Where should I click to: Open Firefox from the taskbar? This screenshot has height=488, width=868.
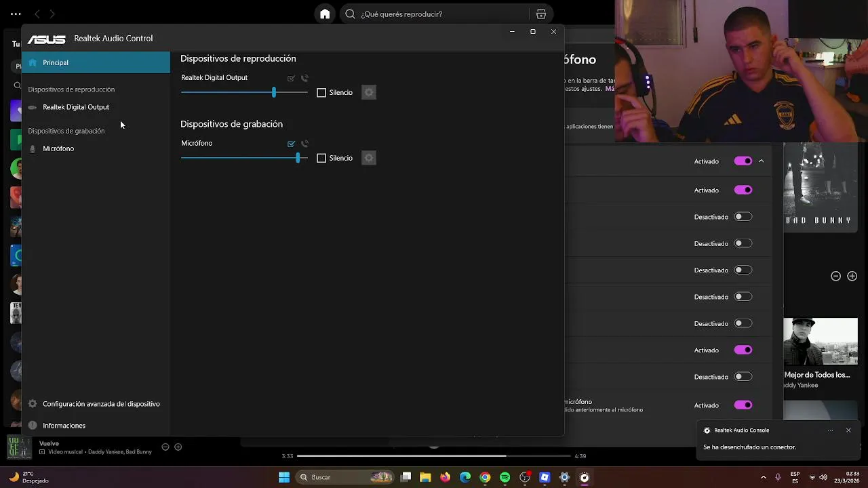click(445, 477)
